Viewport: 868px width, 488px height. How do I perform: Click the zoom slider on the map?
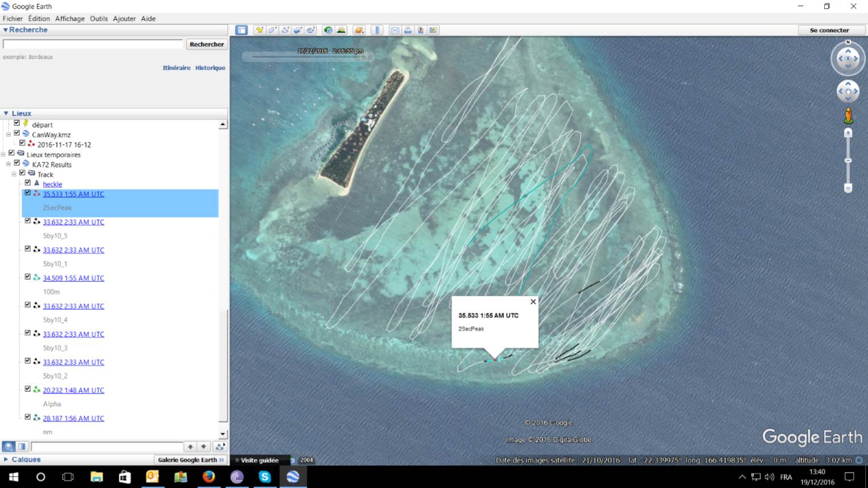coord(848,161)
